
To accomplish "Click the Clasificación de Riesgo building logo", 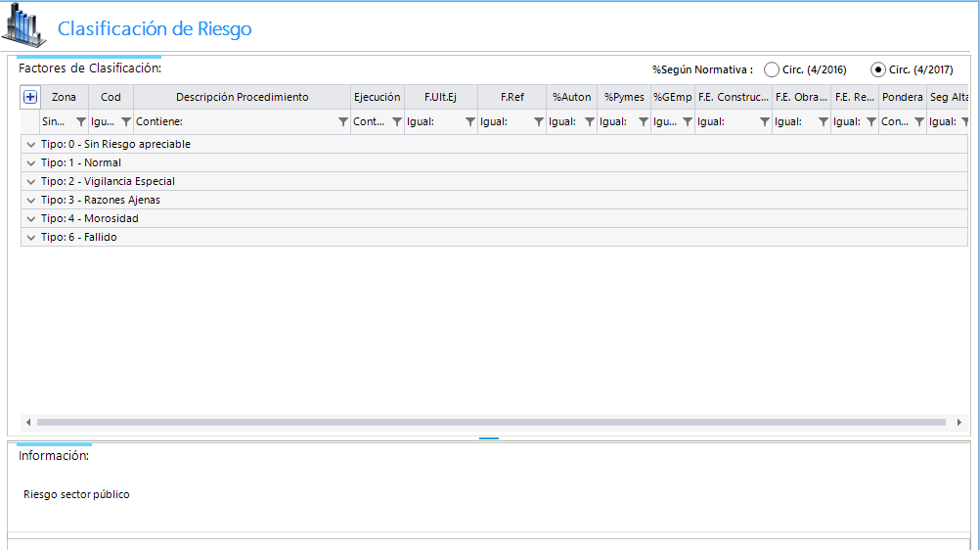I will (x=23, y=25).
